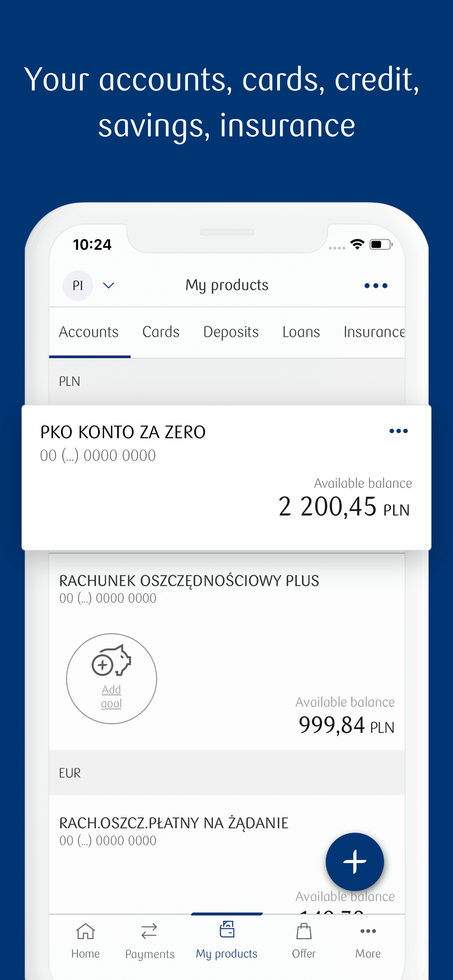This screenshot has width=453, height=980.
Task: Switch to the Deposits tab
Action: 231,332
